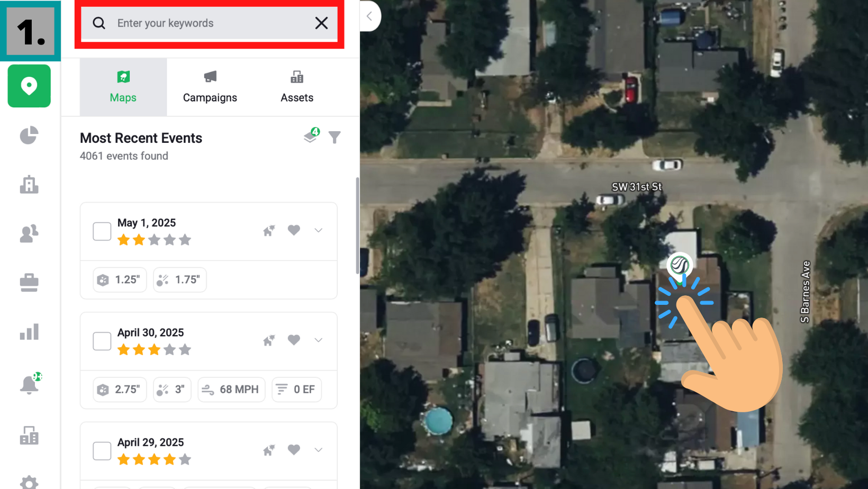Switch to the Campaigns tab
Viewport: 868px width, 489px height.
(210, 87)
